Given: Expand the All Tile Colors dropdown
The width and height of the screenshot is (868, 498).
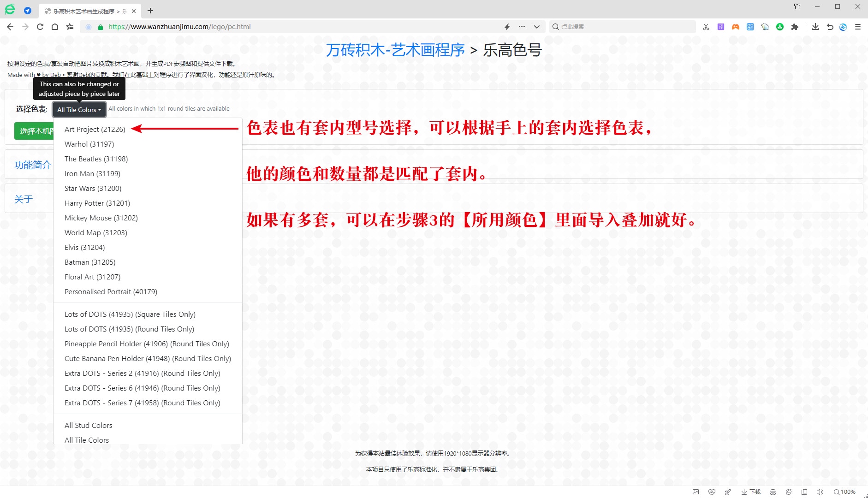Looking at the screenshot, I should tap(79, 110).
